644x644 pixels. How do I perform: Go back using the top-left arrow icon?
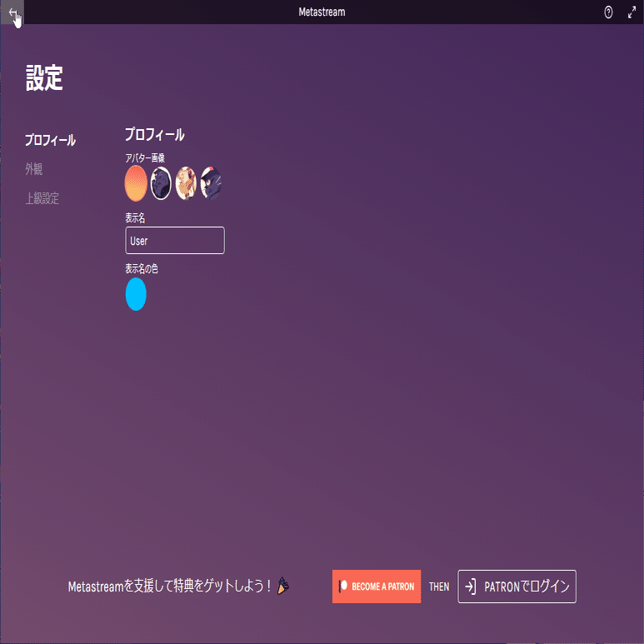tap(12, 12)
